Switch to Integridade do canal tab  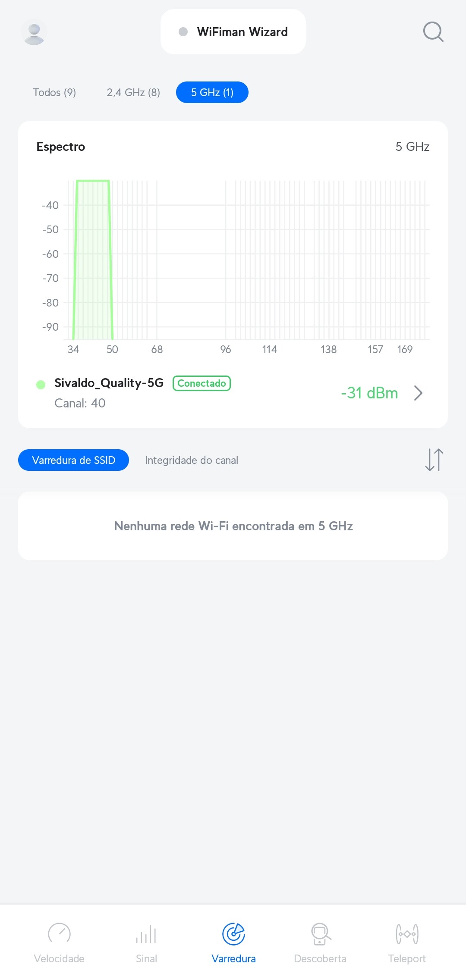[192, 460]
